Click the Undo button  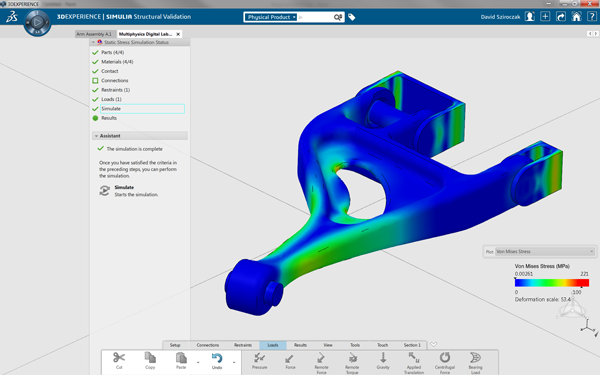pyautogui.click(x=217, y=360)
